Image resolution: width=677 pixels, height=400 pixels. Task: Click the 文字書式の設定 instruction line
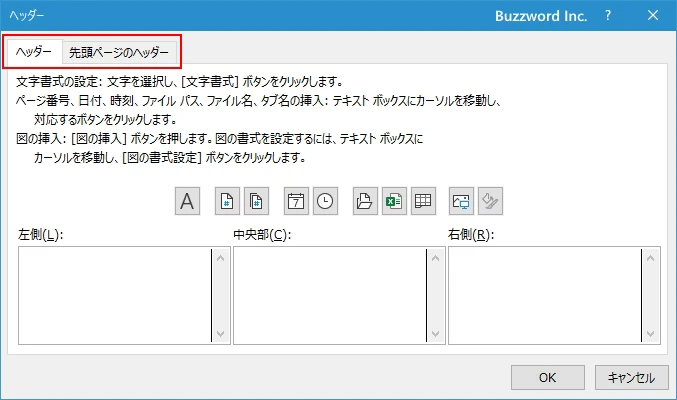pyautogui.click(x=180, y=81)
